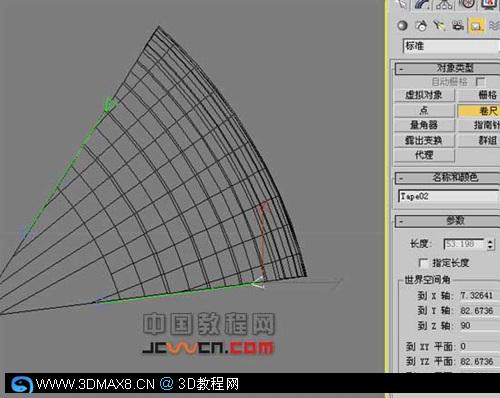Select the Shapes category icon
The height and width of the screenshot is (398, 500).
[x=421, y=26]
